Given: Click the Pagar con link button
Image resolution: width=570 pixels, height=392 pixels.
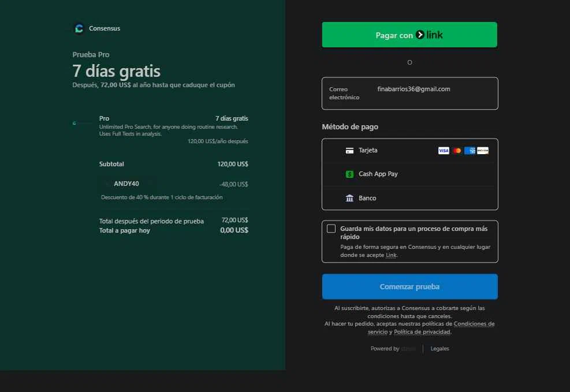Looking at the screenshot, I should point(409,35).
